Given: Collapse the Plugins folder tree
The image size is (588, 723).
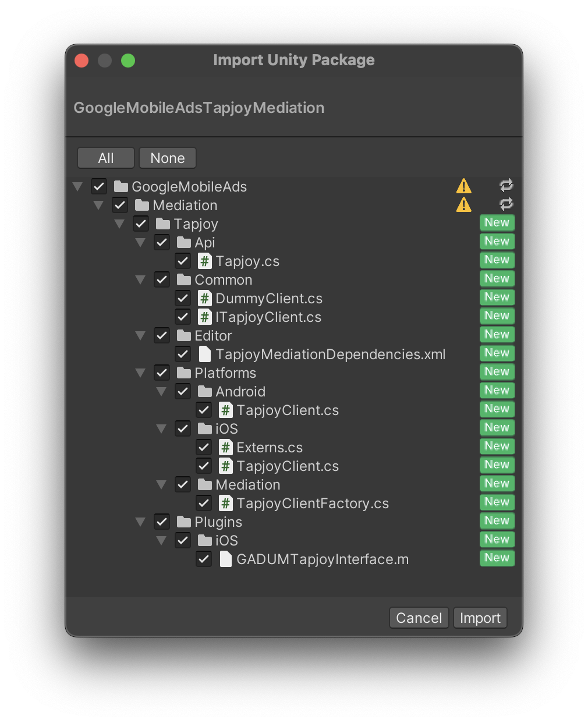Looking at the screenshot, I should tap(140, 522).
